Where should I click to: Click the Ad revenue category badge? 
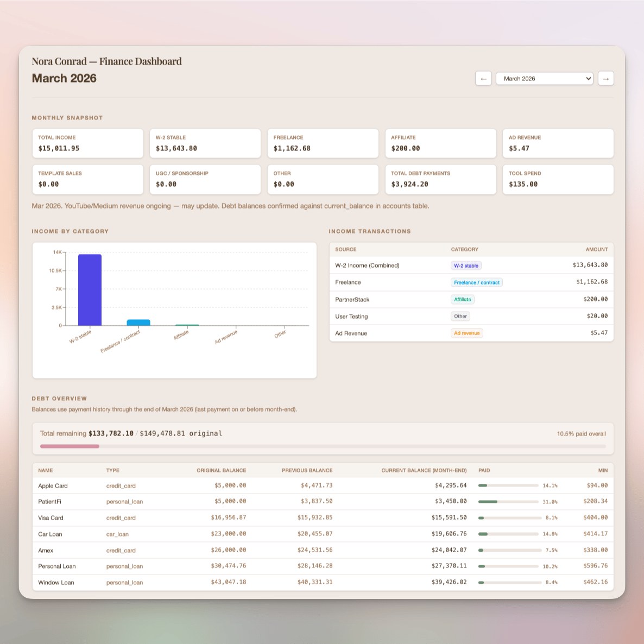pyautogui.click(x=466, y=333)
